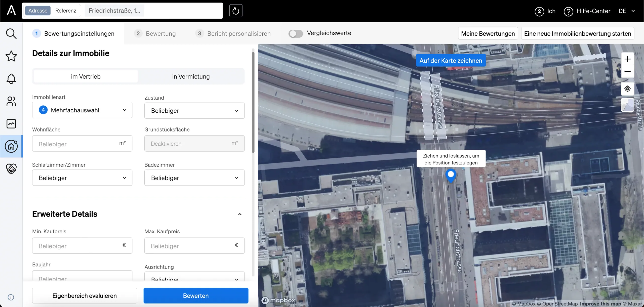This screenshot has height=307, width=644.
Task: Open the search icon in the sidebar
Action: click(x=11, y=34)
